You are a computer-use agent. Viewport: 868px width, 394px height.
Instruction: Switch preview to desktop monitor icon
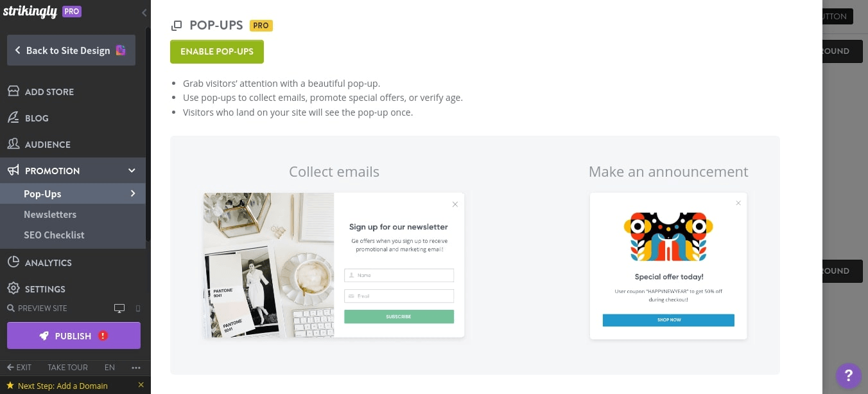coord(119,309)
